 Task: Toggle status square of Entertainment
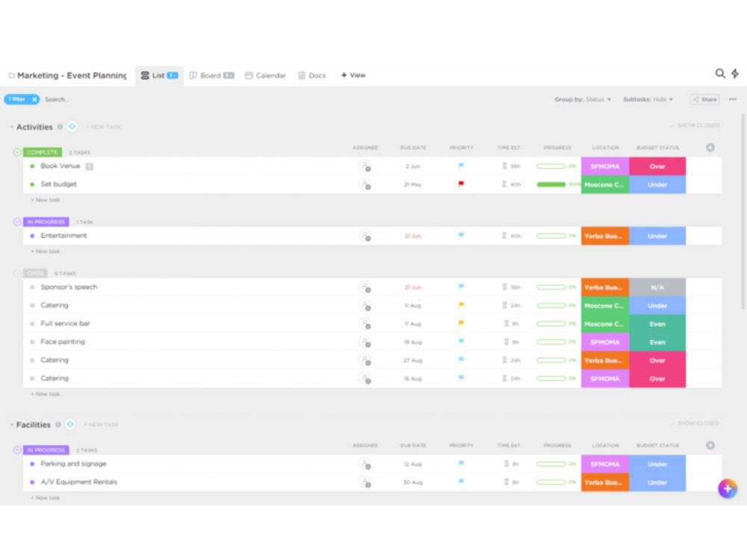(32, 236)
